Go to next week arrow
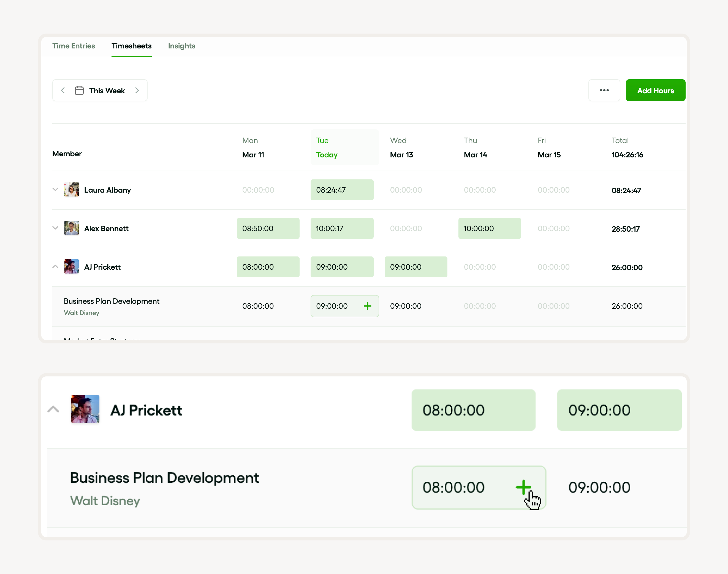This screenshot has width=728, height=574. click(x=137, y=91)
